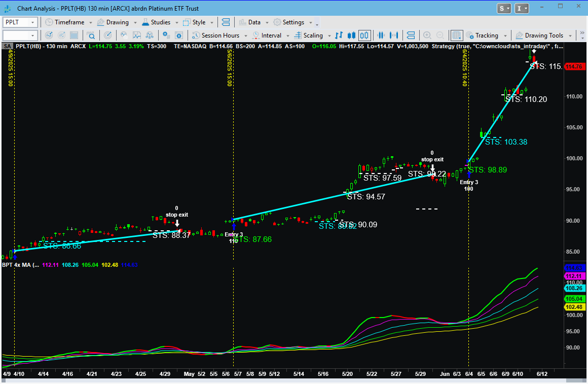Click the Chart Analysis app icon in title bar

click(x=9, y=8)
